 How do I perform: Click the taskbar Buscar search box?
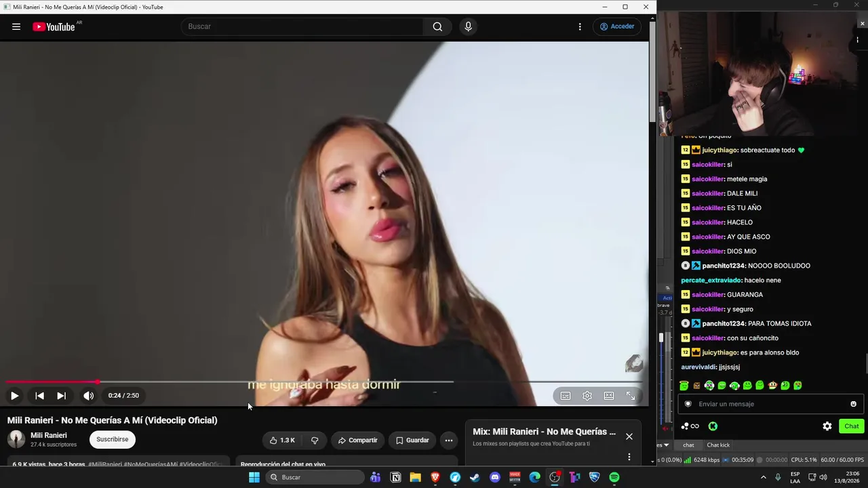point(315,477)
